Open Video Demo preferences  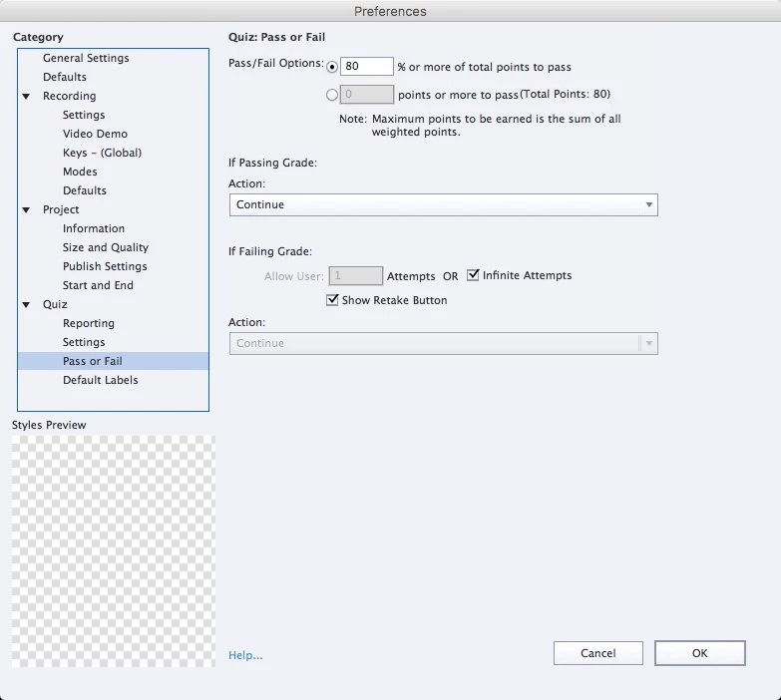point(95,134)
